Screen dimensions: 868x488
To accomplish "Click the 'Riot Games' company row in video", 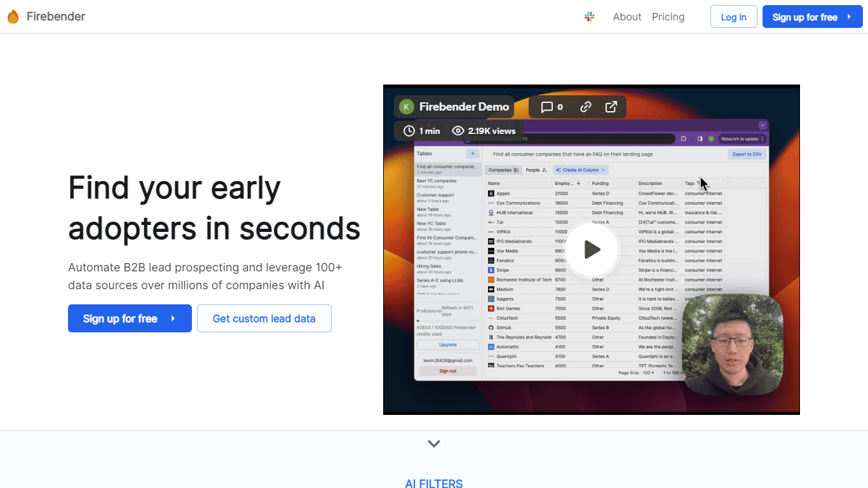I will [x=607, y=308].
